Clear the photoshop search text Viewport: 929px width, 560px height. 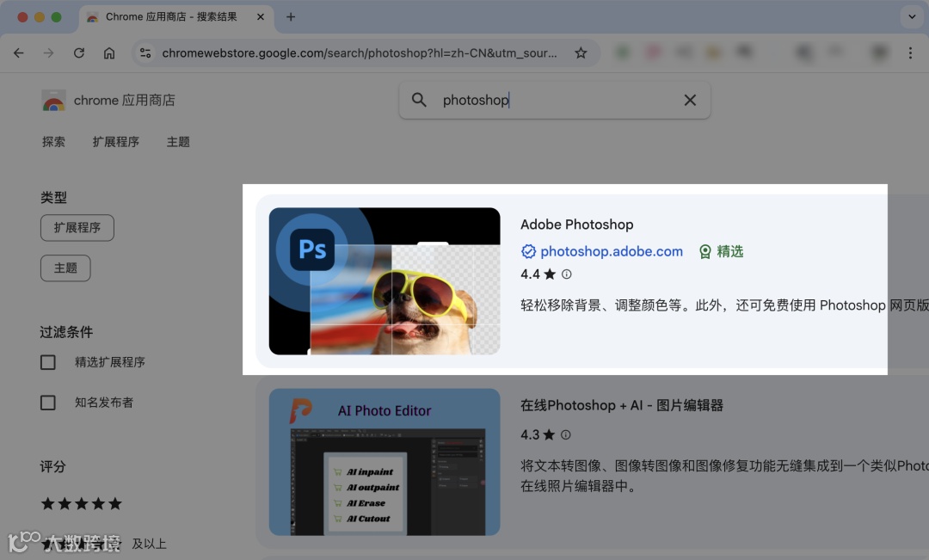[690, 100]
